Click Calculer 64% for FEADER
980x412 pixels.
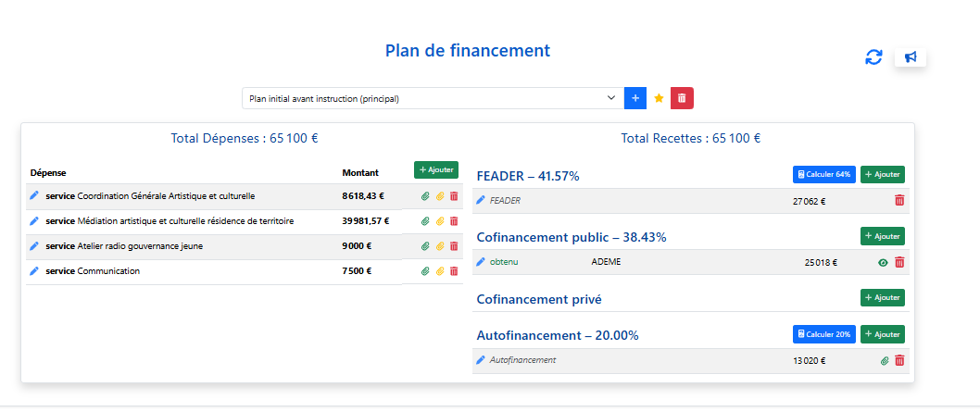[x=824, y=175]
